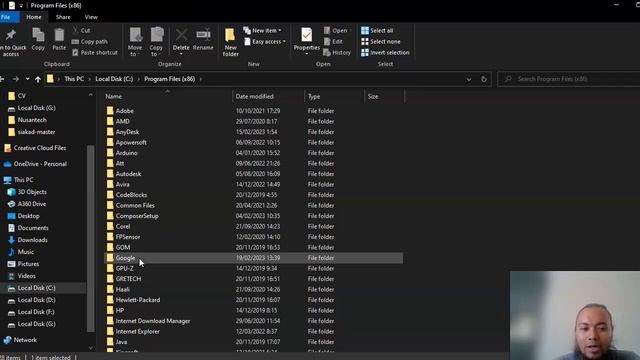This screenshot has width=640, height=360.
Task: Select Downloads in sidebar
Action: coord(32,240)
